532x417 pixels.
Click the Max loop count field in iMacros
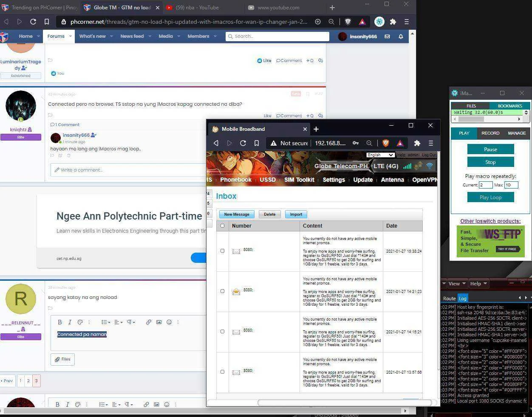coord(511,185)
